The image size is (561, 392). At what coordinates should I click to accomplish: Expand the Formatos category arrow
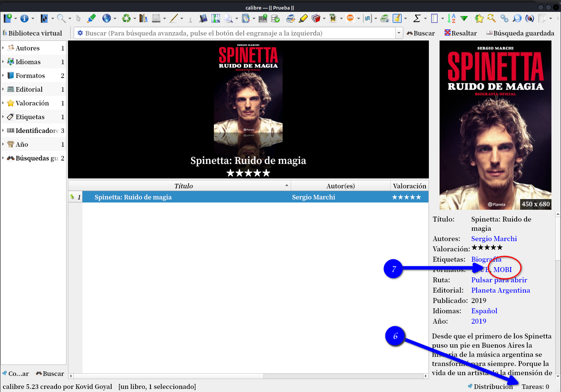(3, 75)
